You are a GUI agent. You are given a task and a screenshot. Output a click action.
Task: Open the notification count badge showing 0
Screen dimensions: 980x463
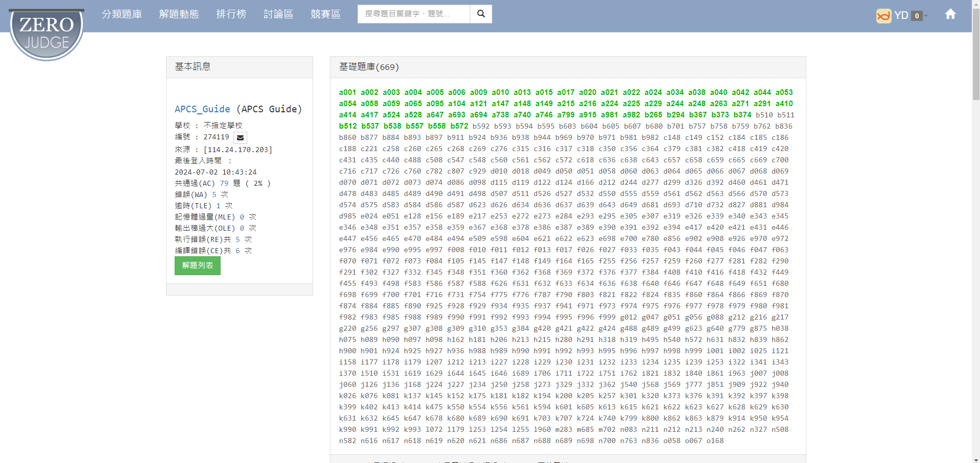click(x=917, y=16)
